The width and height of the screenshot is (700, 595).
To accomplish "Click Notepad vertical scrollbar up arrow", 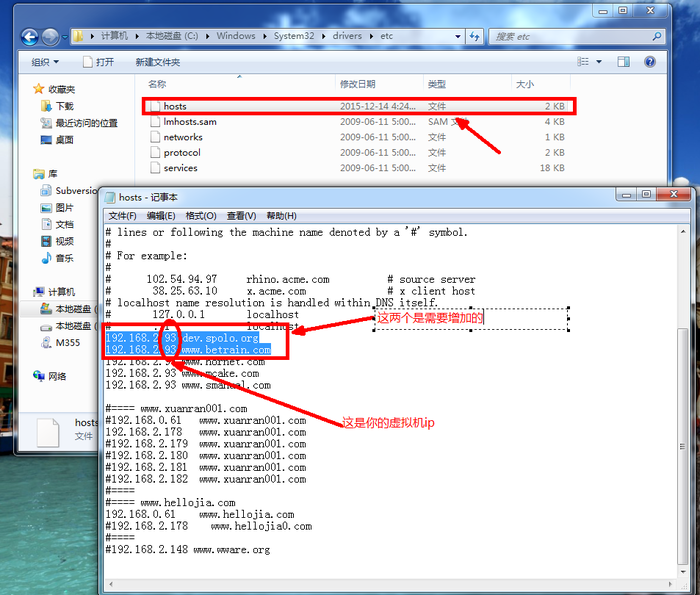I will [683, 232].
